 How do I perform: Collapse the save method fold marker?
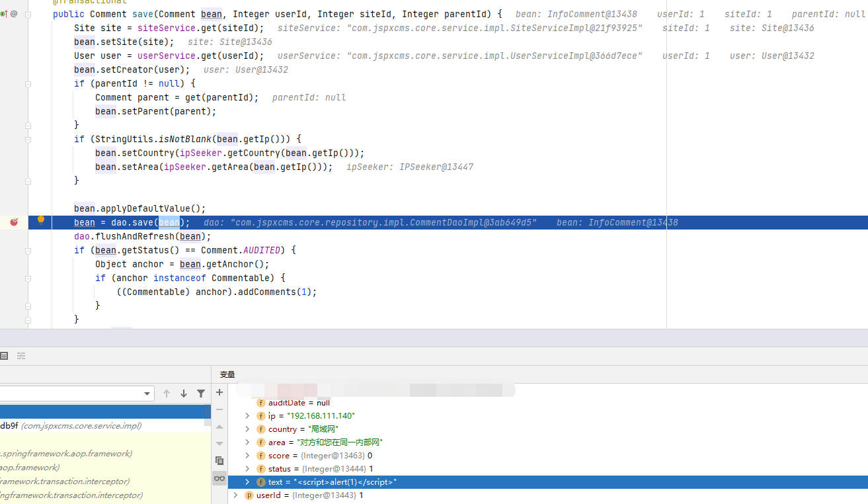tap(28, 14)
